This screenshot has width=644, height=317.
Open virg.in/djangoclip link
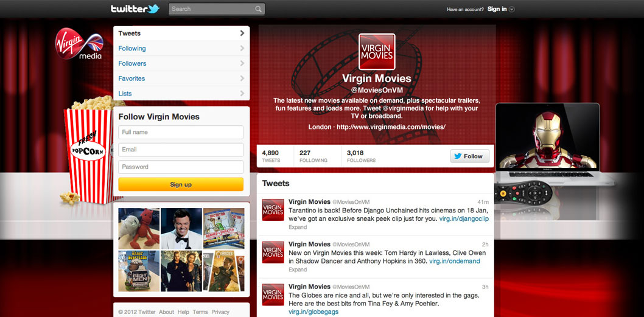tap(464, 219)
